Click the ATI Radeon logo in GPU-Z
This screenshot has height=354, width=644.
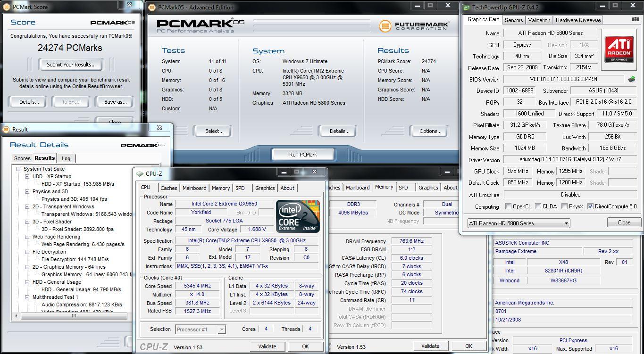pos(619,50)
